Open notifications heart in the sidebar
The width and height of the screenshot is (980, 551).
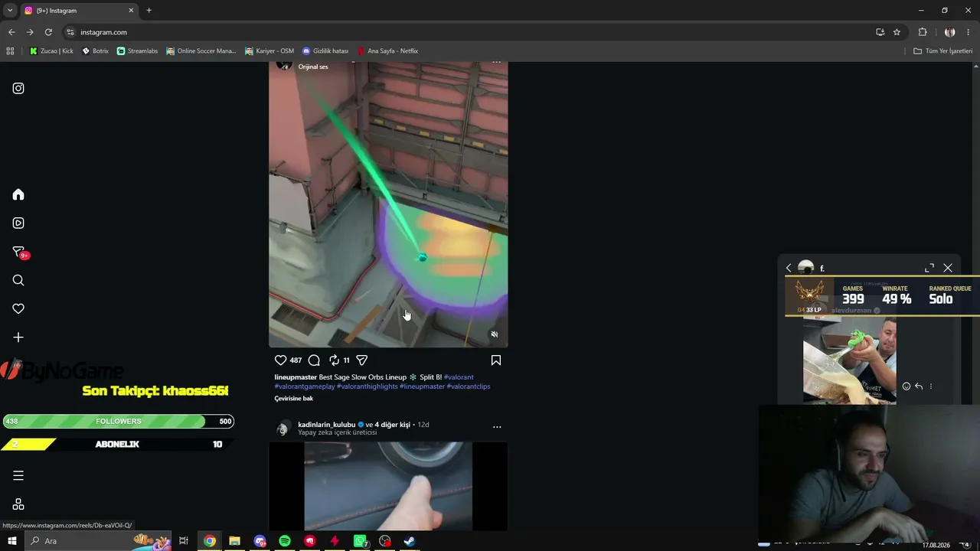point(18,308)
